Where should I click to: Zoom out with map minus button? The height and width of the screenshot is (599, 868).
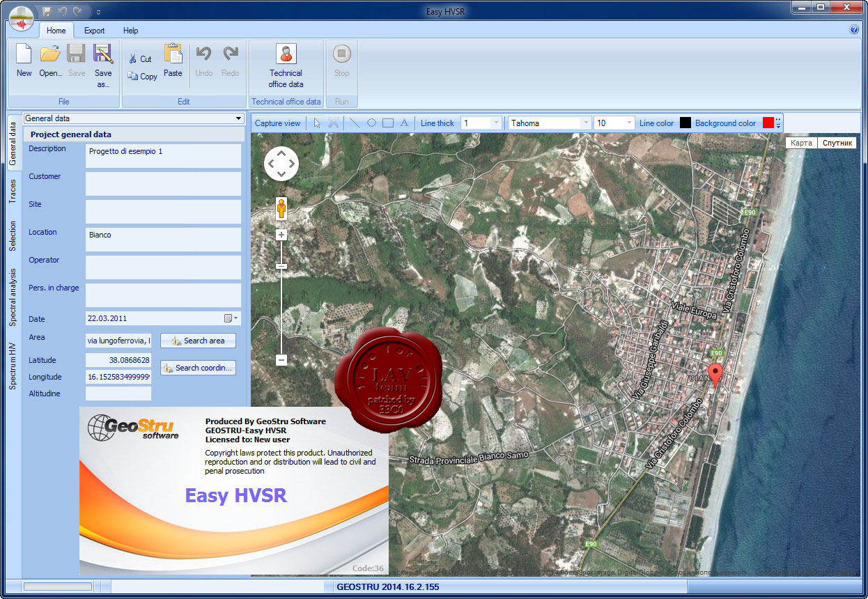tap(281, 360)
